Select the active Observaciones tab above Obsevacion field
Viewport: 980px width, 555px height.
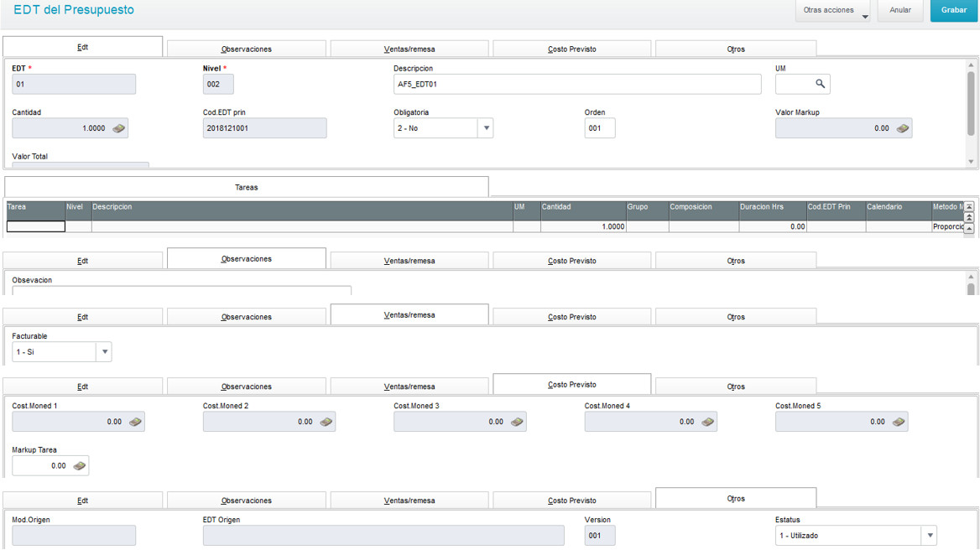click(x=246, y=258)
